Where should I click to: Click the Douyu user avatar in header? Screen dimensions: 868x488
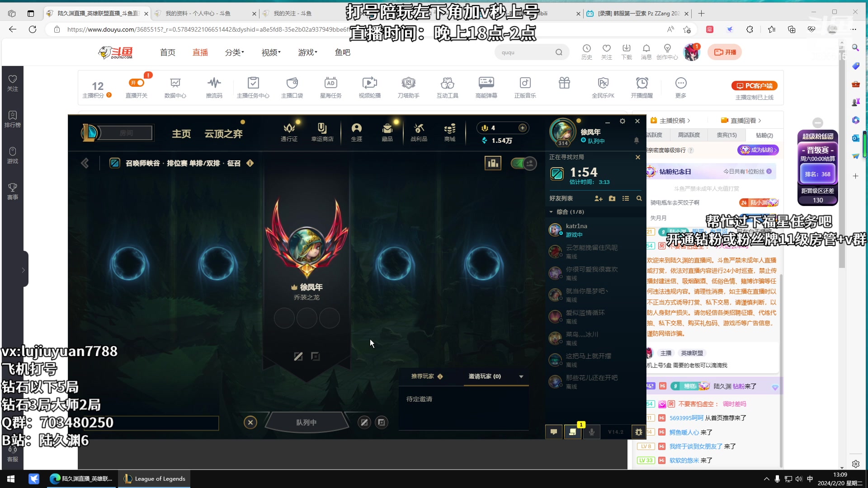pyautogui.click(x=691, y=52)
